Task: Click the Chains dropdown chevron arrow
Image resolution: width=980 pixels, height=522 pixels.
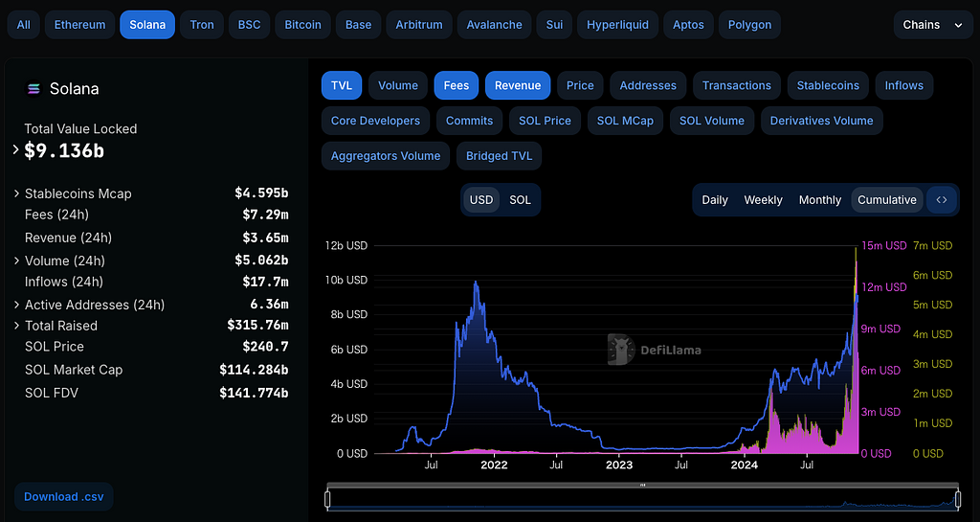Action: tap(958, 25)
